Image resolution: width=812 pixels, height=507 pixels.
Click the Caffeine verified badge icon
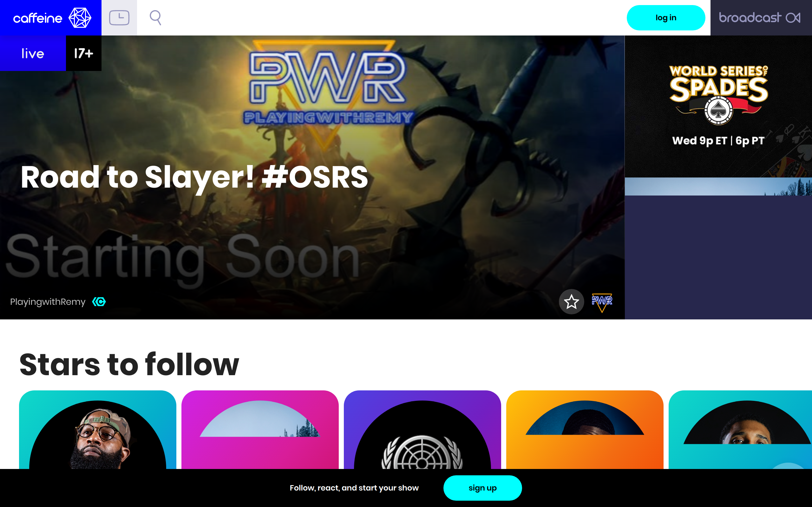(99, 302)
